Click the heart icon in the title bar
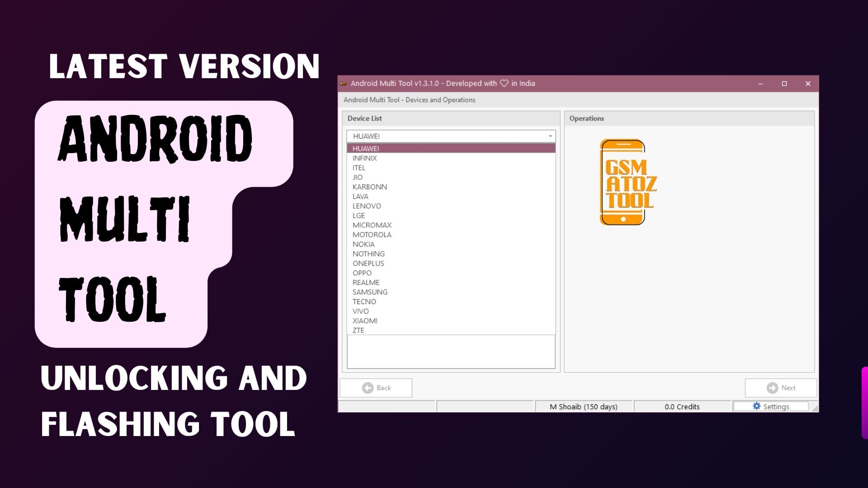This screenshot has height=488, width=868. [x=503, y=83]
